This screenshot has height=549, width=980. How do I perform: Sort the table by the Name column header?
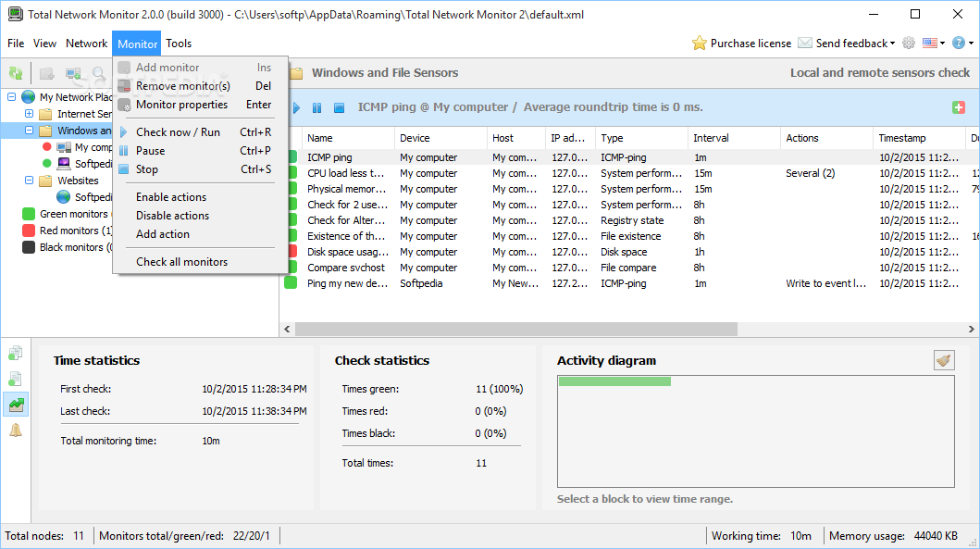pos(348,138)
